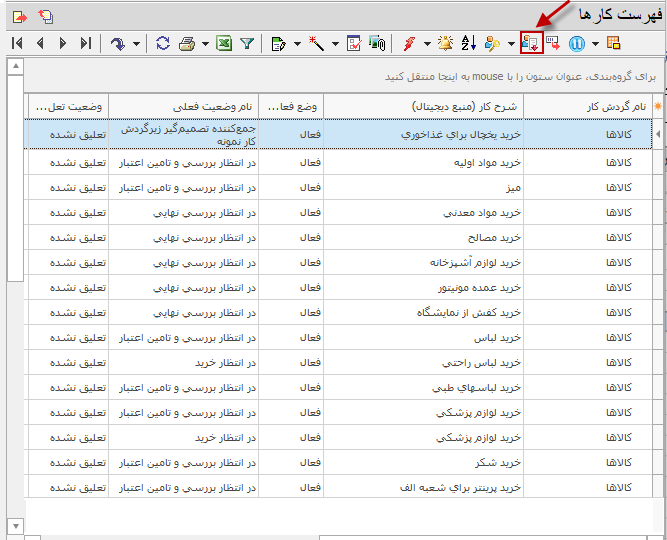Click the vertical scrollbar down arrow

point(14,525)
